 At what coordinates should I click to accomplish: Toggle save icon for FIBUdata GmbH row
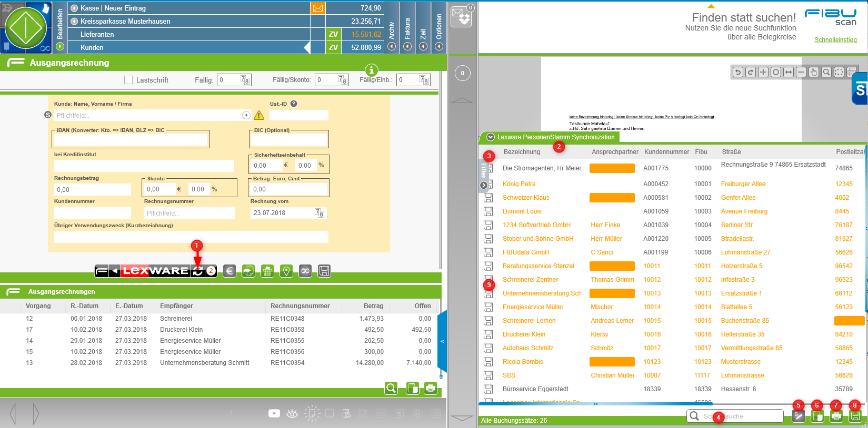488,252
